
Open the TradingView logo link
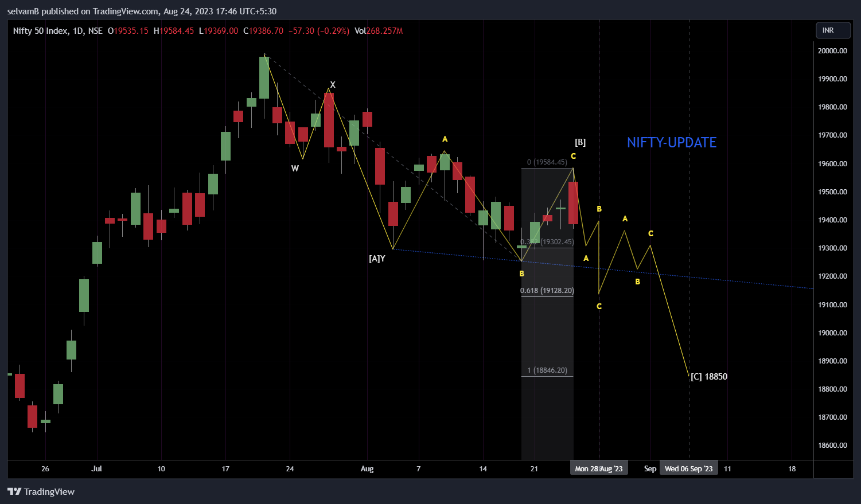[41, 491]
